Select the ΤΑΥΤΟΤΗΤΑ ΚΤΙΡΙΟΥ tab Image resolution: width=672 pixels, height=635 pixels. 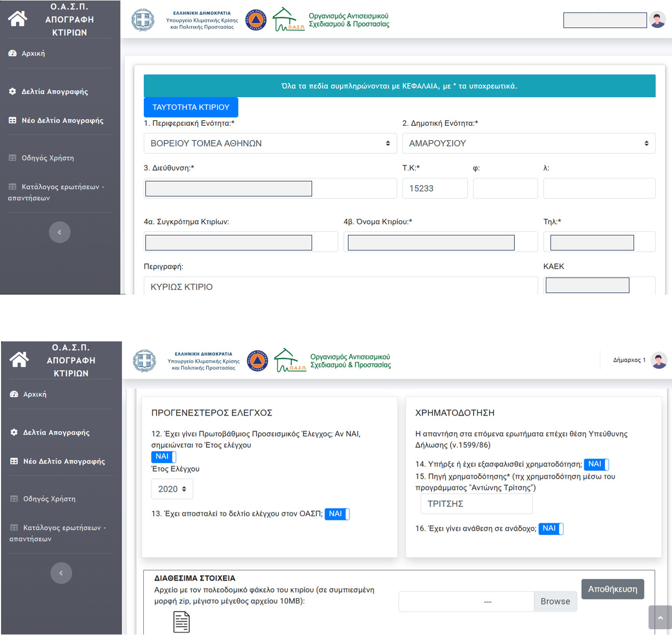coord(191,107)
